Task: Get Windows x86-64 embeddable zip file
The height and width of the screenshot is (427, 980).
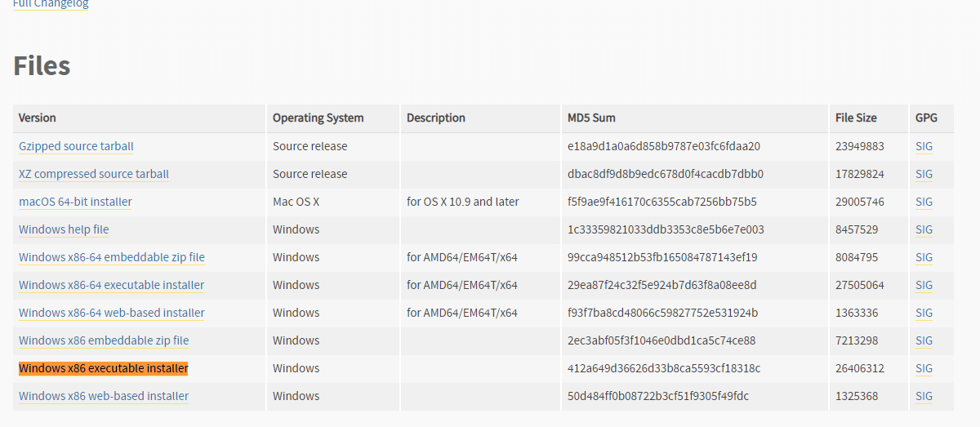Action: 112,257
